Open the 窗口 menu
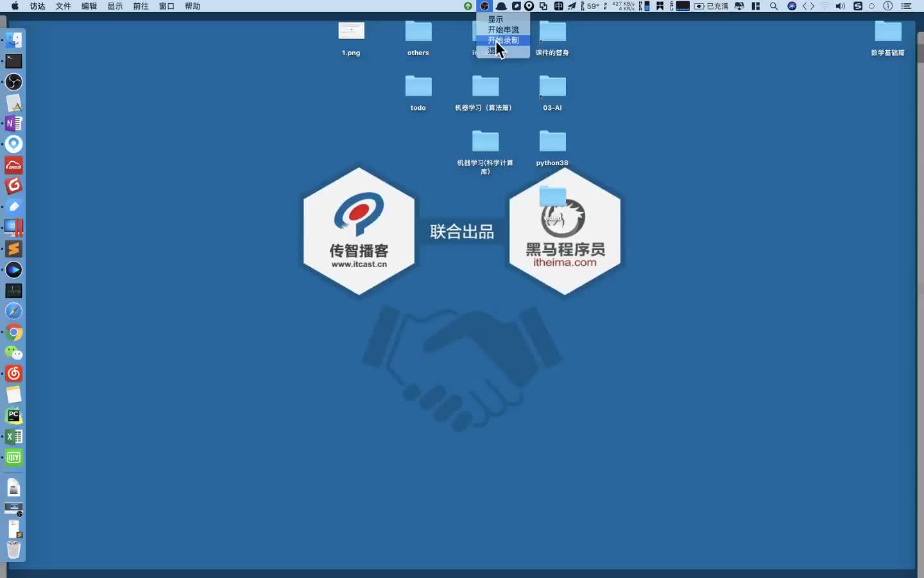Screen dimensions: 924x578 click(x=166, y=6)
